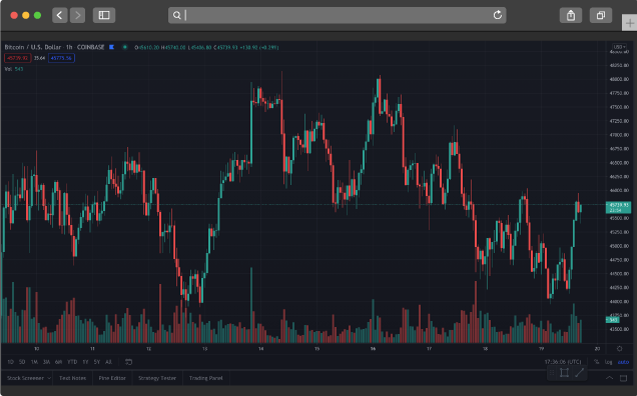The height and width of the screenshot is (396, 637).
Task: Open the Strategy Tester tab
Action: (x=157, y=378)
